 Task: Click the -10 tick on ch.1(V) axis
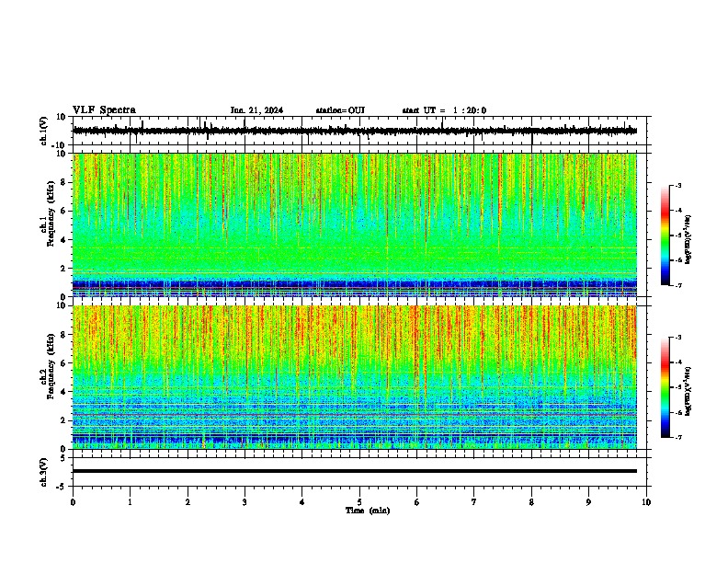pyautogui.click(x=60, y=145)
